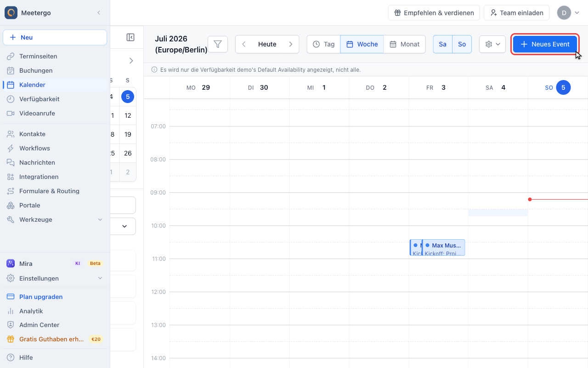Click Team einladen button

tap(517, 13)
